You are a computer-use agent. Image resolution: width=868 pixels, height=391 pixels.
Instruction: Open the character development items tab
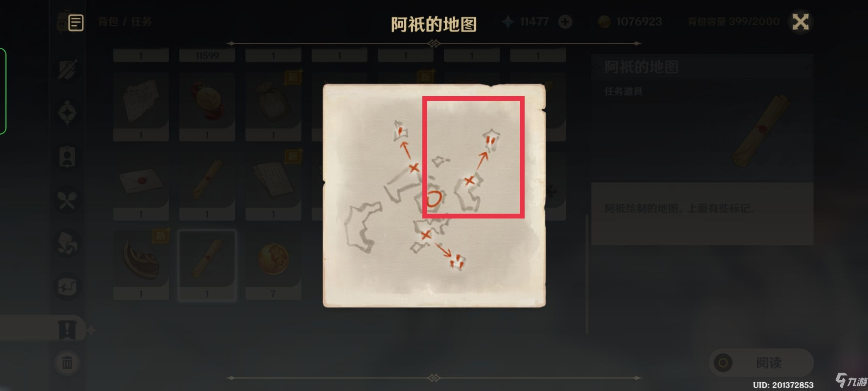pyautogui.click(x=67, y=157)
